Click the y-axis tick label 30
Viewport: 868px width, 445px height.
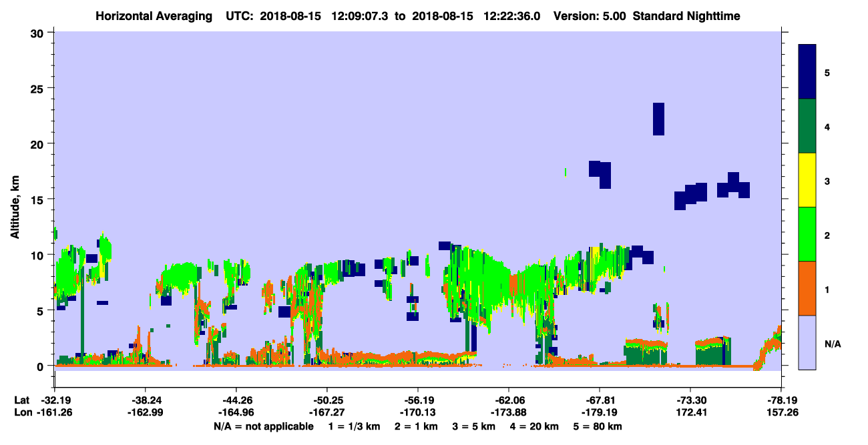(x=39, y=33)
